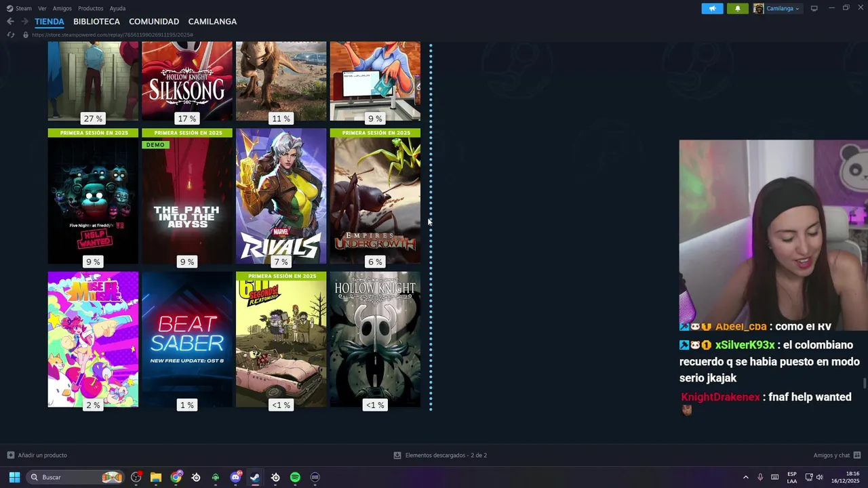Open the Windows Start menu

[x=14, y=477]
